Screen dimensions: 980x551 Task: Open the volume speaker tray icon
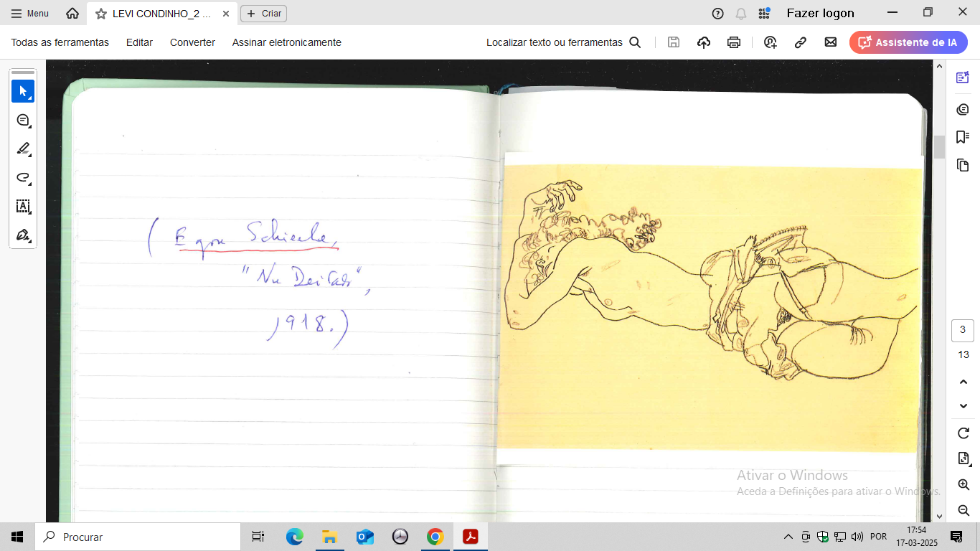tap(857, 537)
